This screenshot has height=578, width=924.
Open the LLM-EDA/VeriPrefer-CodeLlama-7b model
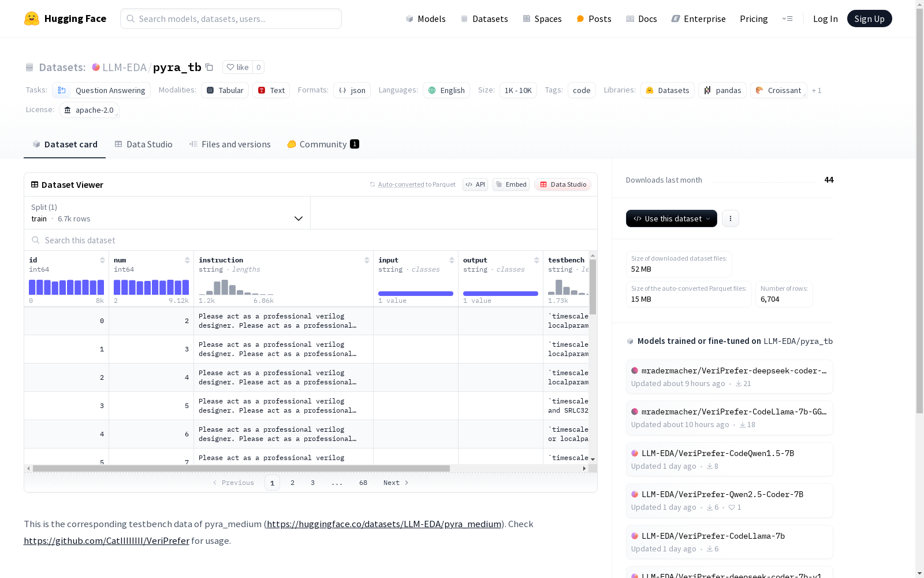point(729,542)
